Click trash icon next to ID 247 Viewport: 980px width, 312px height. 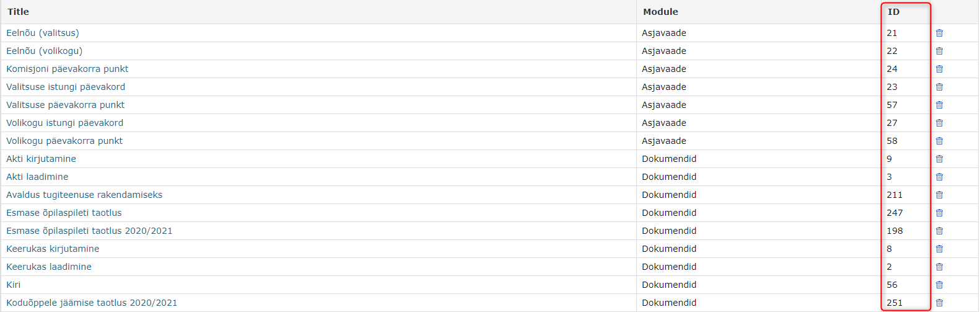tap(939, 213)
